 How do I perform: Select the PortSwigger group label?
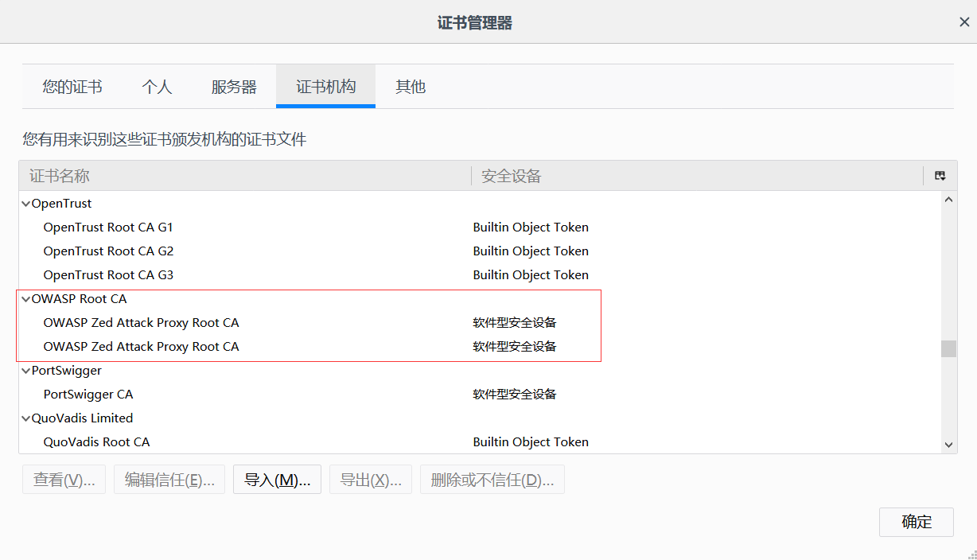point(66,371)
